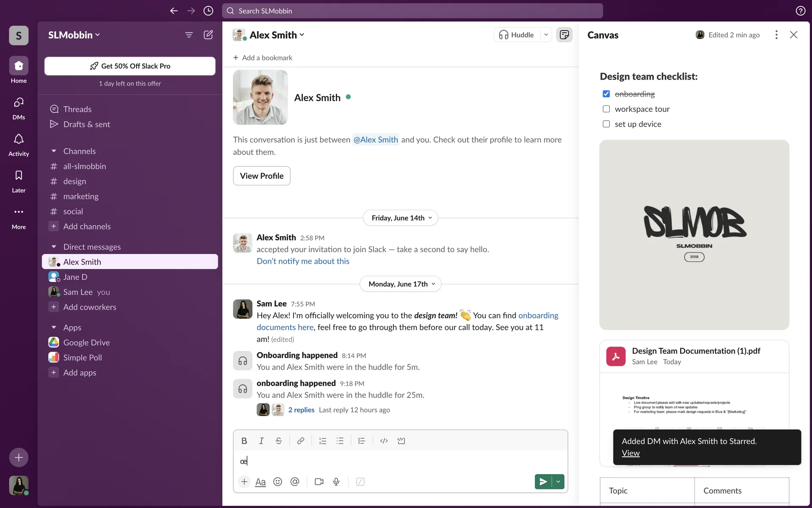
Task: Click the View Profile button
Action: (x=261, y=176)
